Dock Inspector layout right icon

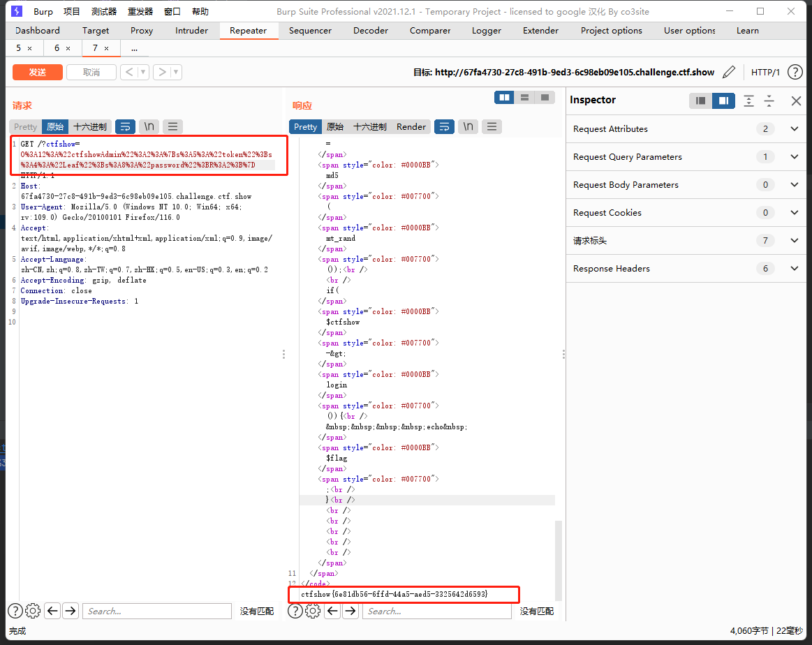tap(723, 101)
